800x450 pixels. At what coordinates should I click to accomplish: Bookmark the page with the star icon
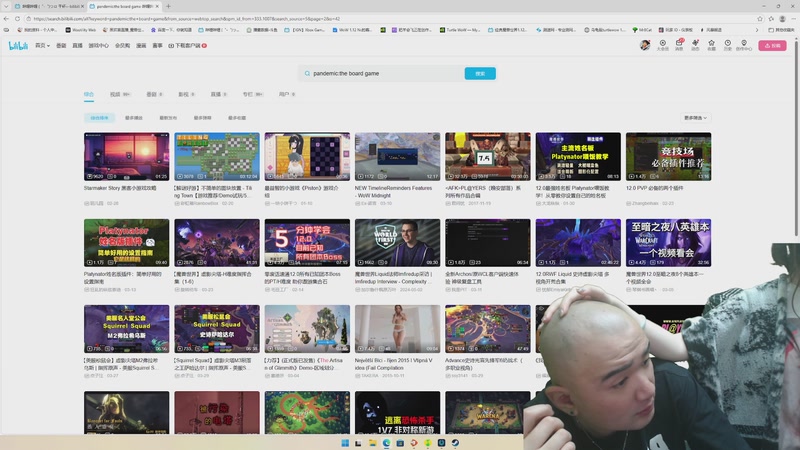pyautogui.click(x=760, y=19)
